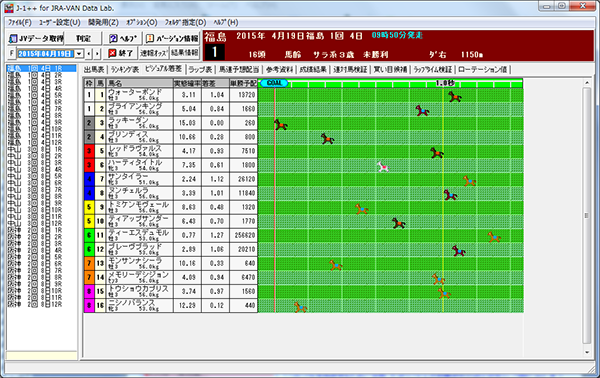Show バージョン情報 dialog
The image size is (600, 378).
pos(172,39)
